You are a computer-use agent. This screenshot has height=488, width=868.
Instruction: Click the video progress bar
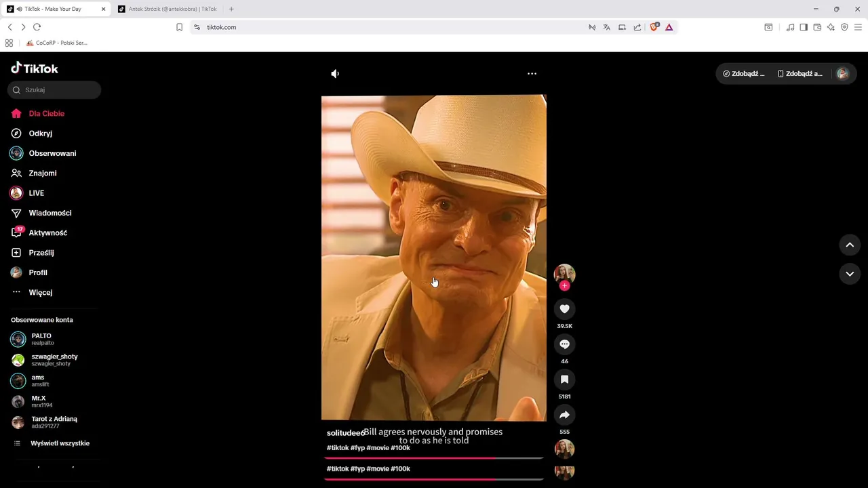click(434, 458)
